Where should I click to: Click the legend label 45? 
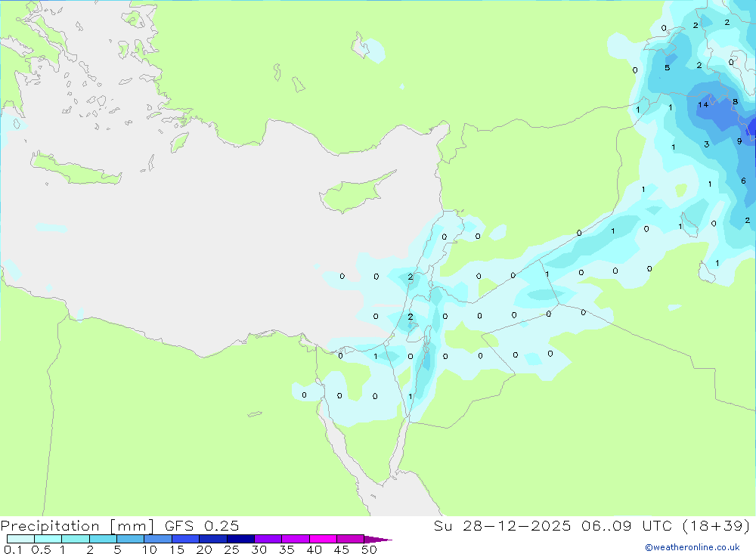pyautogui.click(x=342, y=549)
